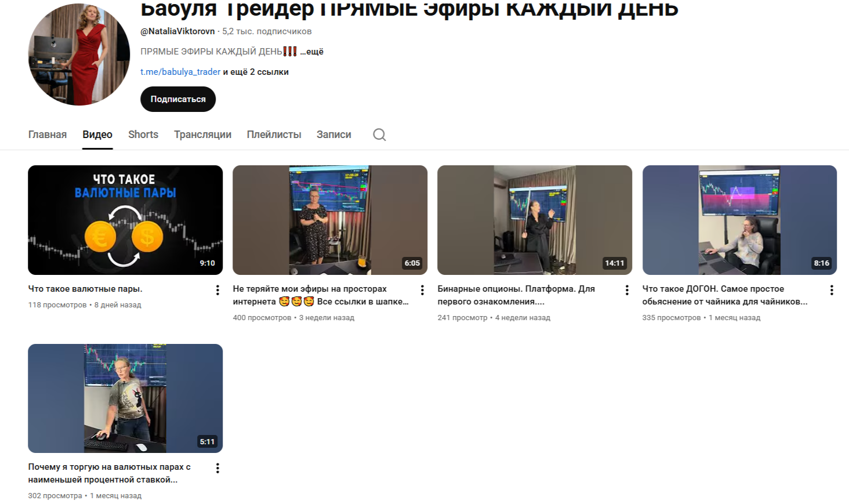The height and width of the screenshot is (504, 849).
Task: Click the channel avatar picture
Action: [79, 55]
